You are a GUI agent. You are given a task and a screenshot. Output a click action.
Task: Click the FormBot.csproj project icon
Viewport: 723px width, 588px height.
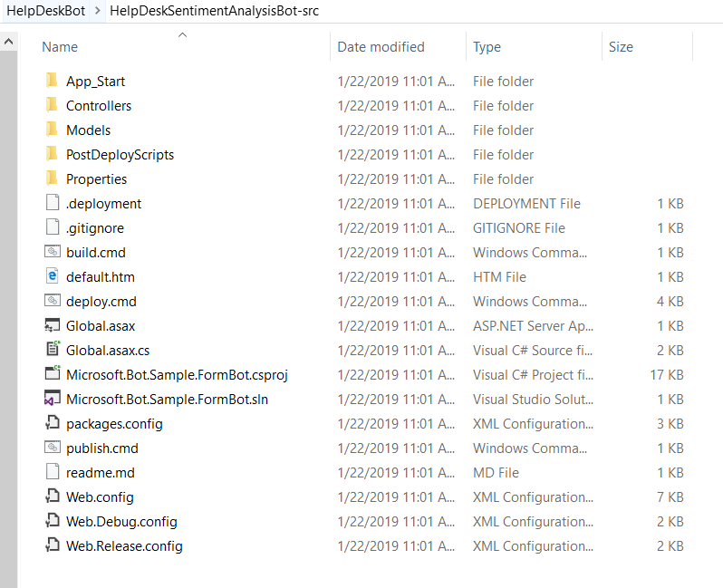[x=53, y=373]
